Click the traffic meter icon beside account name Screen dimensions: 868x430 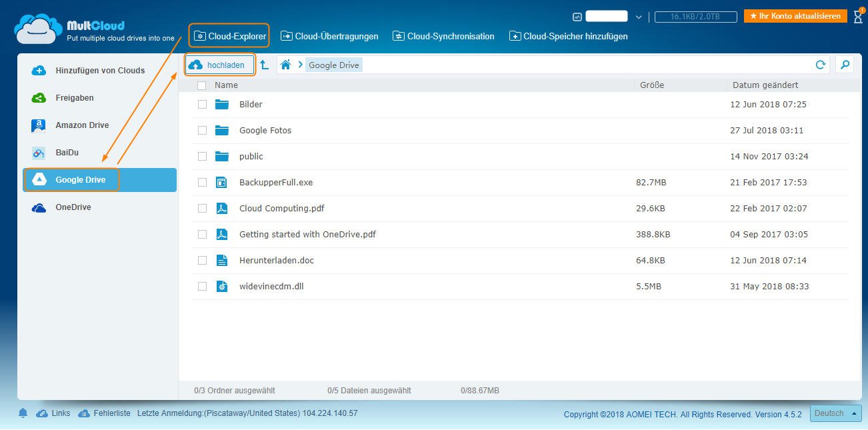[577, 17]
